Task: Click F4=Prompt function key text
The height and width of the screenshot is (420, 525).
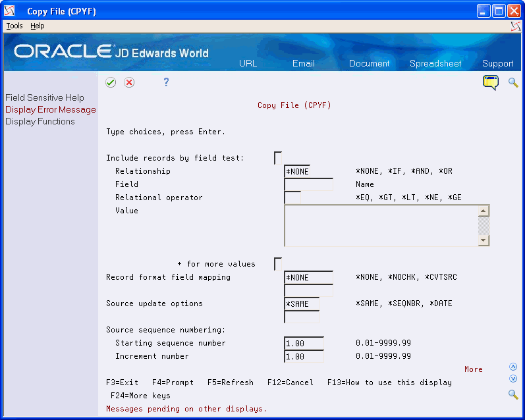Action: point(173,382)
